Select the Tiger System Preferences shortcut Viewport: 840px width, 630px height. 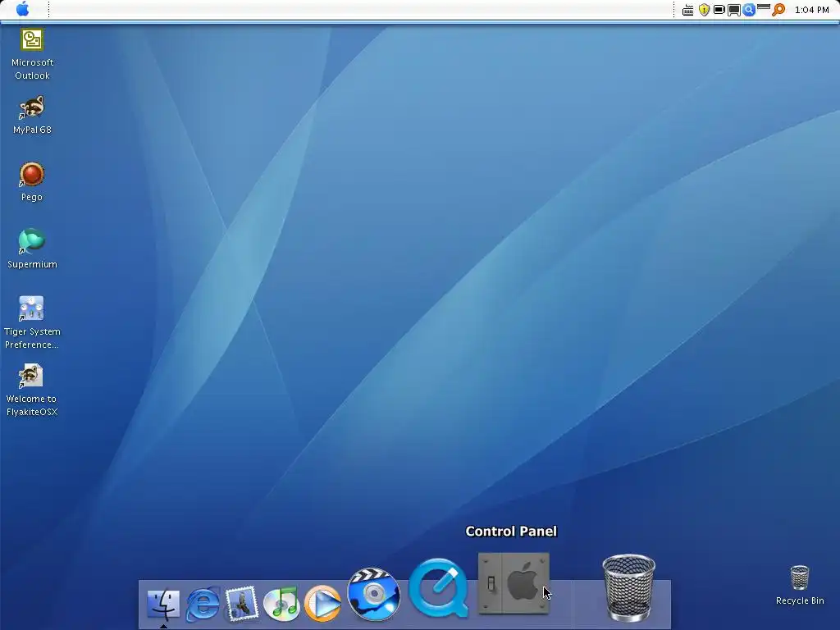[x=31, y=308]
